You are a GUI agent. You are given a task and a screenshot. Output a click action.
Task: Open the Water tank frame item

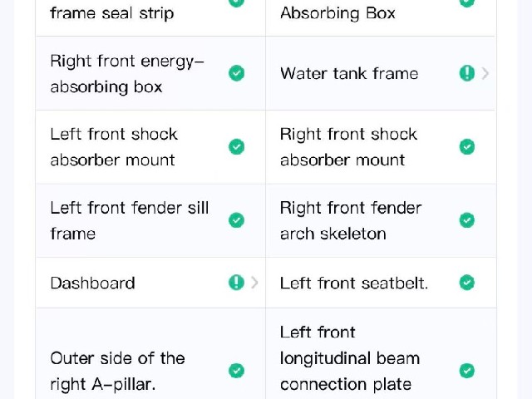381,73
